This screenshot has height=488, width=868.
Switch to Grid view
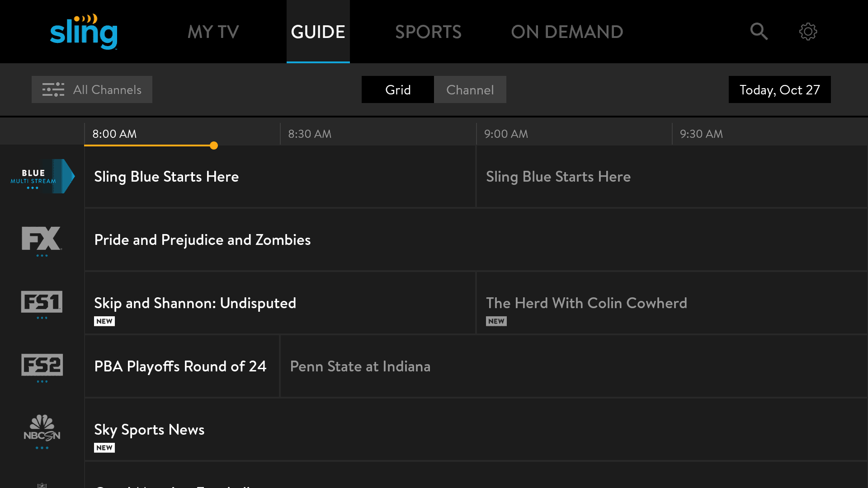pos(398,89)
